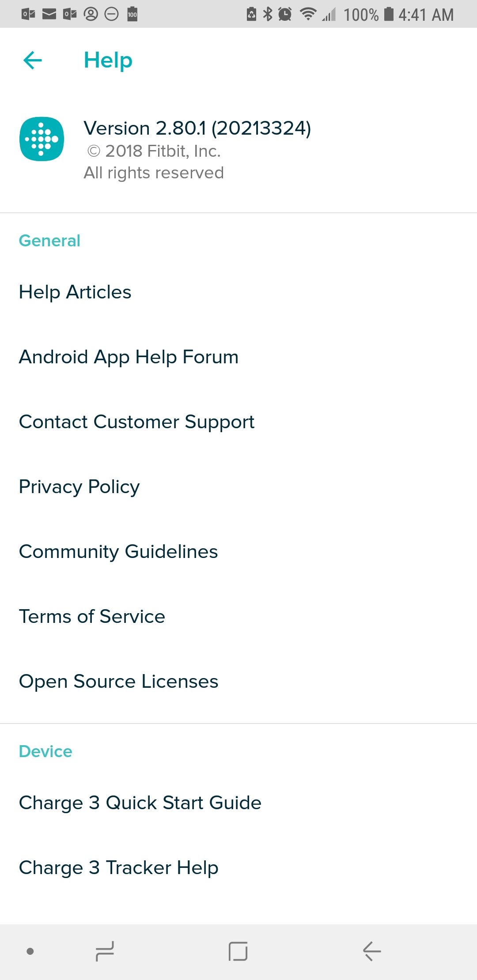This screenshot has width=477, height=980.
Task: Read the Terms of Service
Action: point(92,617)
